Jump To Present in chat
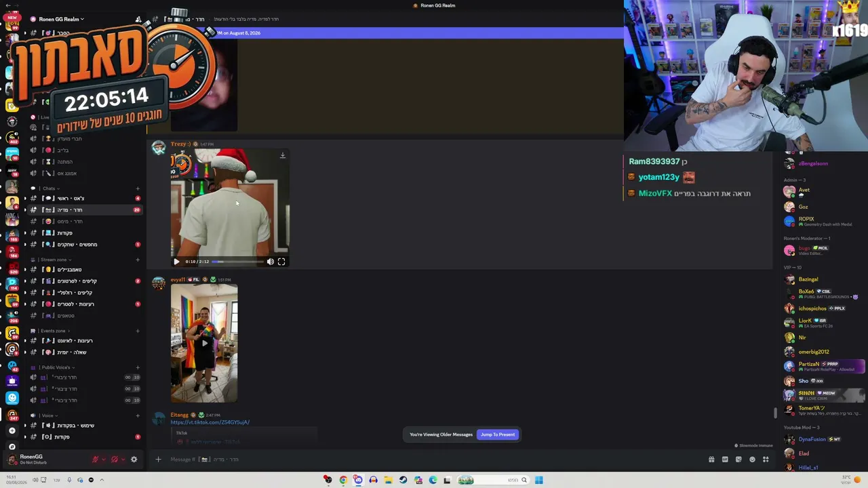 [x=498, y=434]
